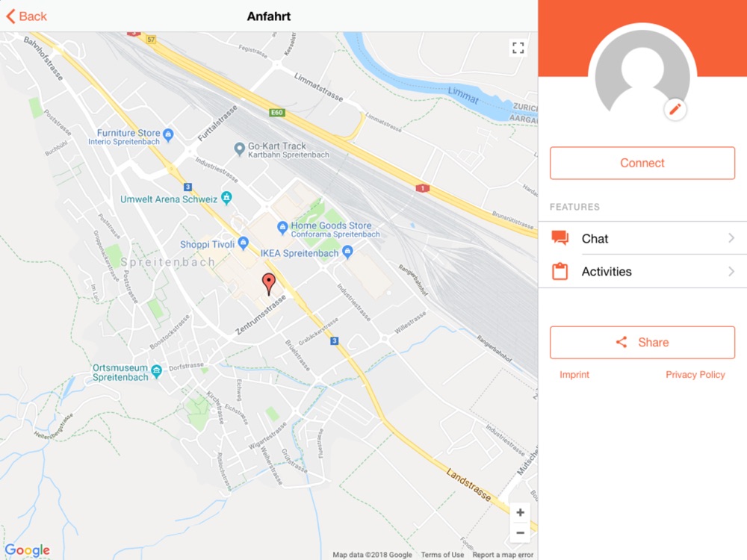
Task: Open Google Maps Terms of Use link
Action: tap(442, 555)
